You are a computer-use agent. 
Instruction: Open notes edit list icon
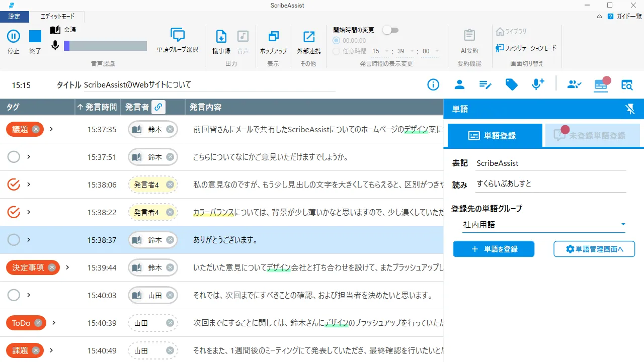point(486,84)
